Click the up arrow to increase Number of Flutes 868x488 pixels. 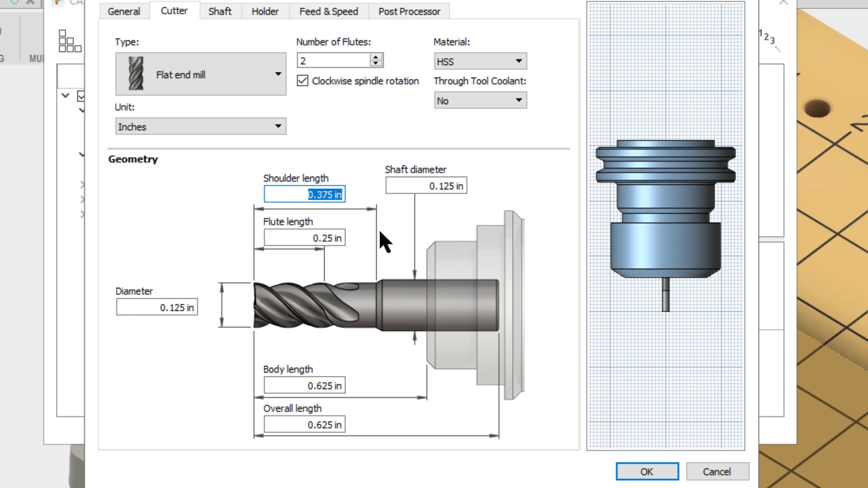[x=375, y=56]
